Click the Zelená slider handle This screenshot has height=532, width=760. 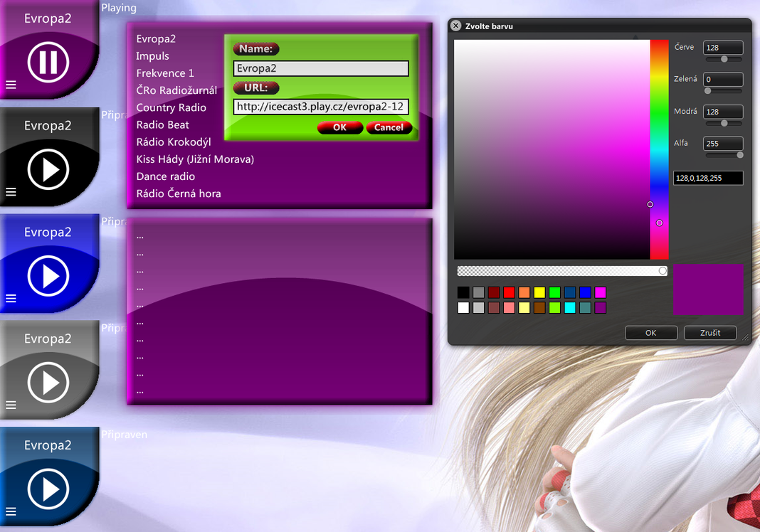pos(707,90)
